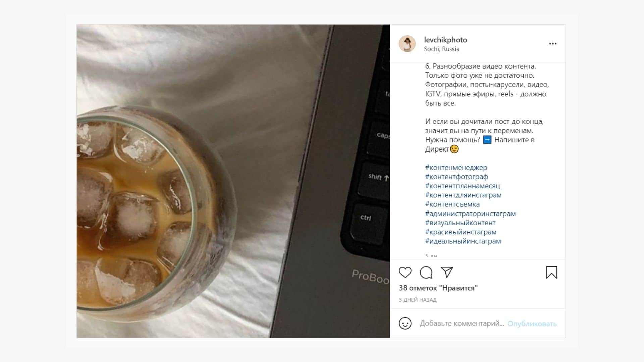Image resolution: width=644 pixels, height=362 pixels.
Task: Open the levchikphoto username link
Action: click(x=445, y=40)
